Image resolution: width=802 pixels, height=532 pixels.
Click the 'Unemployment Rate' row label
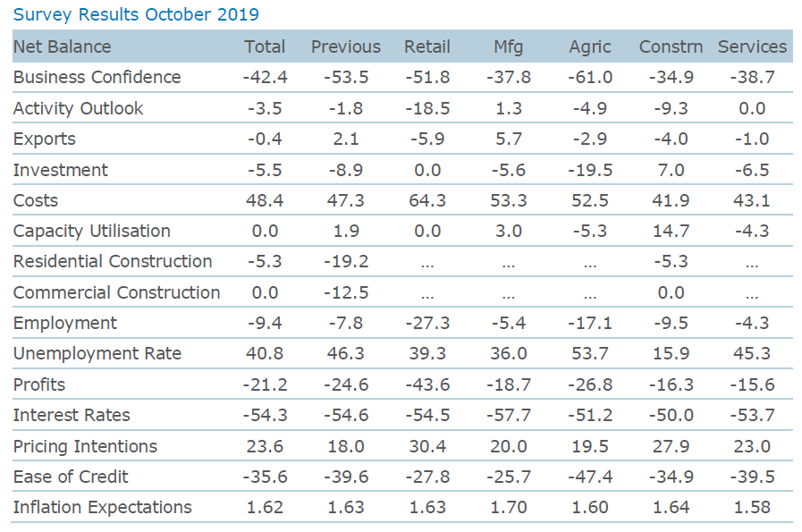coord(97,353)
